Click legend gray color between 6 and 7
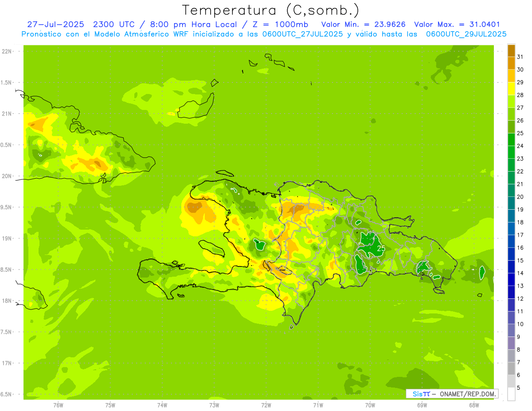 tap(511, 369)
